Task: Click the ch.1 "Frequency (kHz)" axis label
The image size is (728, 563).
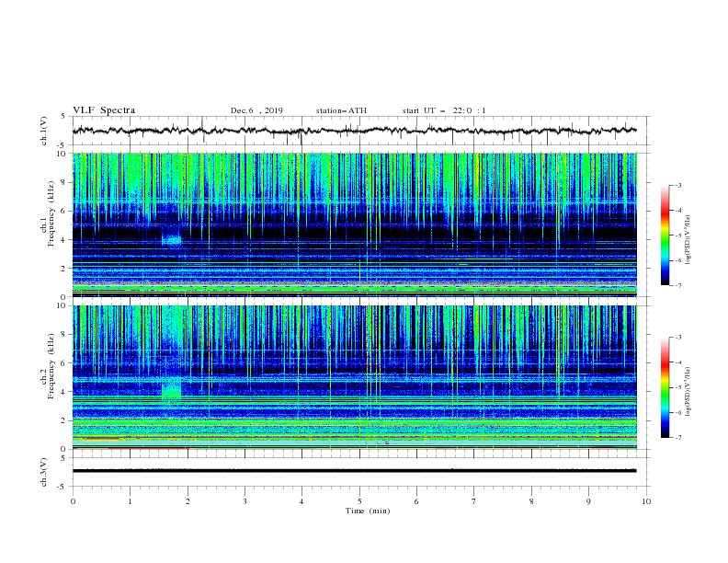Action: click(51, 213)
